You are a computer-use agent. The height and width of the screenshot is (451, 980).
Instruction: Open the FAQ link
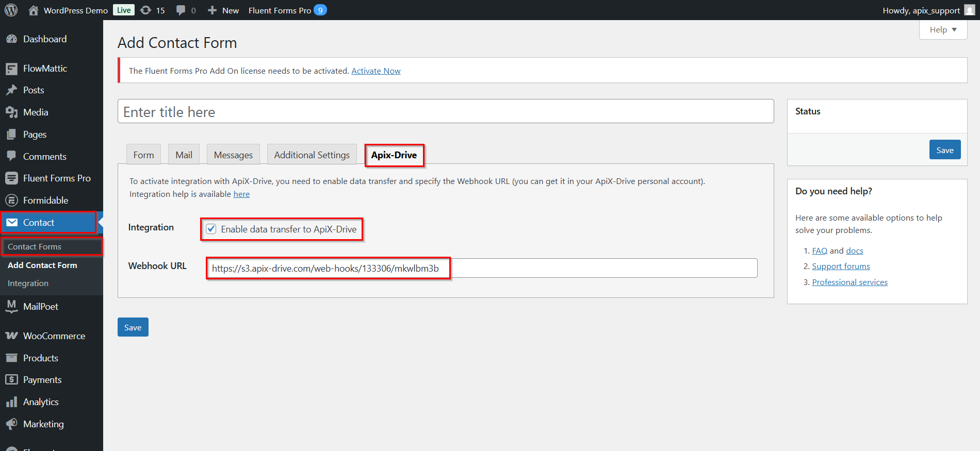tap(820, 251)
